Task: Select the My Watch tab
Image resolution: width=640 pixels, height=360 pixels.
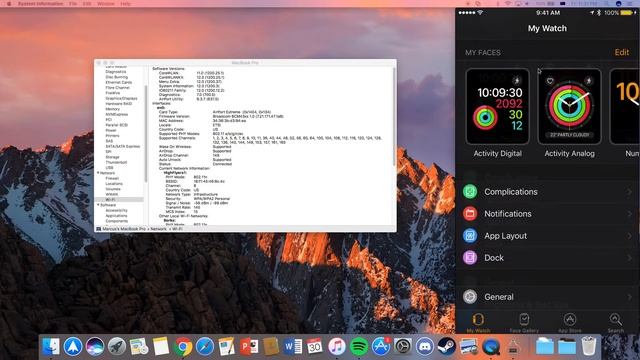Action: pyautogui.click(x=478, y=323)
